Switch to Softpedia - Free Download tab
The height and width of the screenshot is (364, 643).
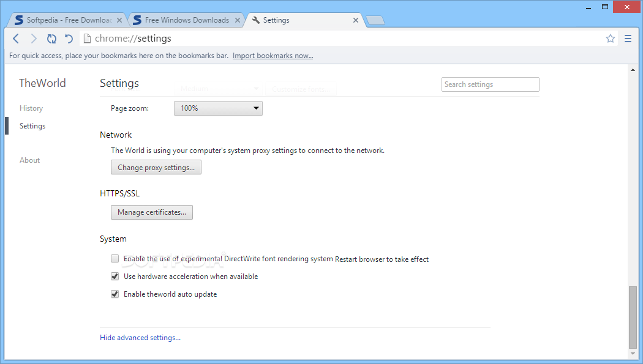[67, 20]
